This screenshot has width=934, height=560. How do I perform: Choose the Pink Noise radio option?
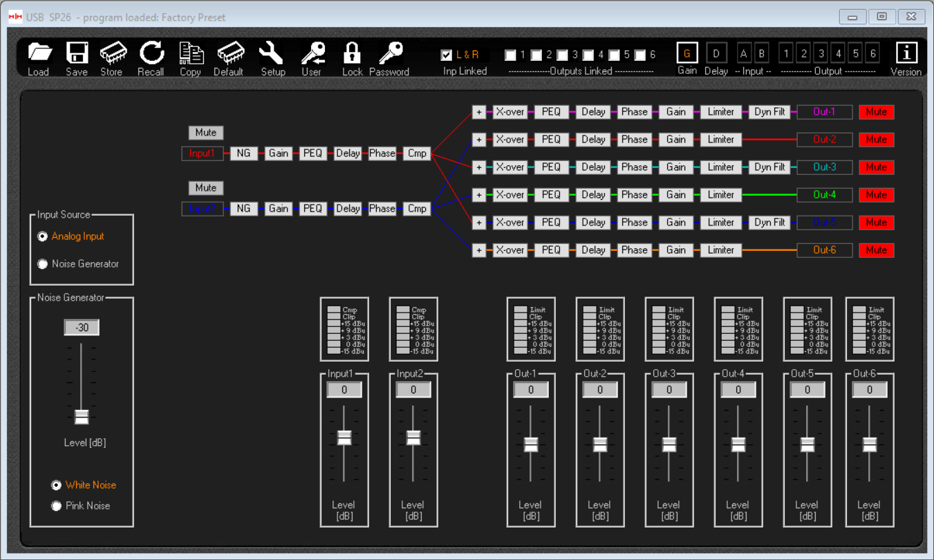click(x=57, y=506)
